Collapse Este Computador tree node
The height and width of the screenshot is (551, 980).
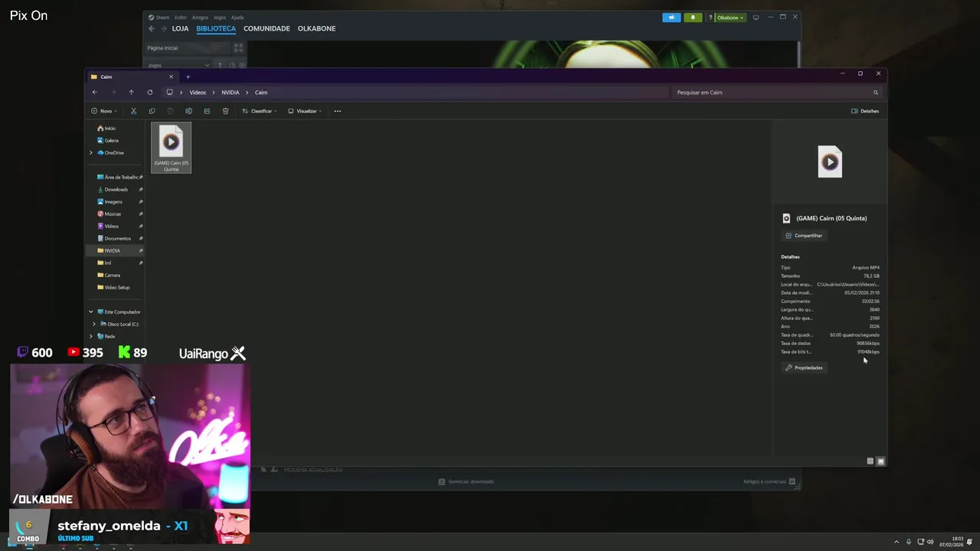pos(91,312)
